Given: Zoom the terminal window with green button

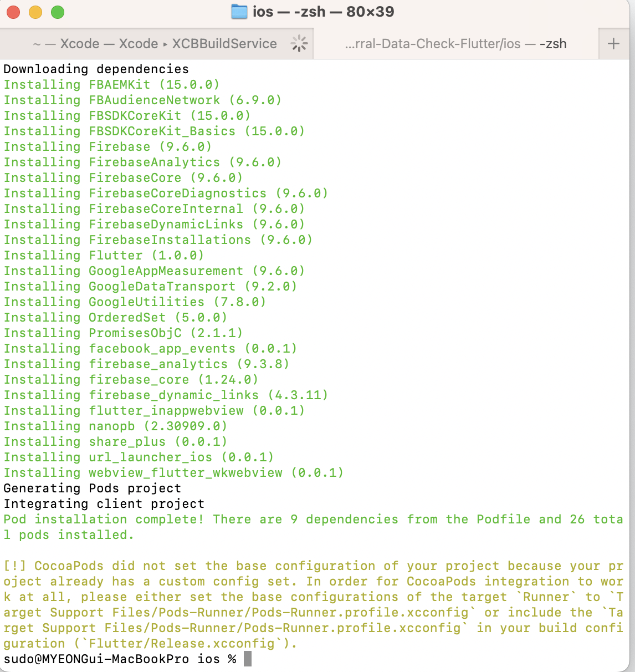Looking at the screenshot, I should 58,12.
